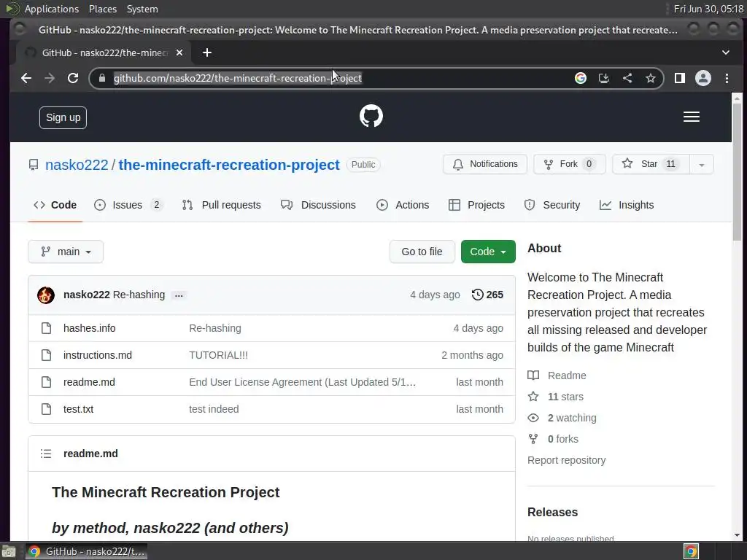Click the 265 commits link
The image size is (747, 560).
pyautogui.click(x=487, y=295)
